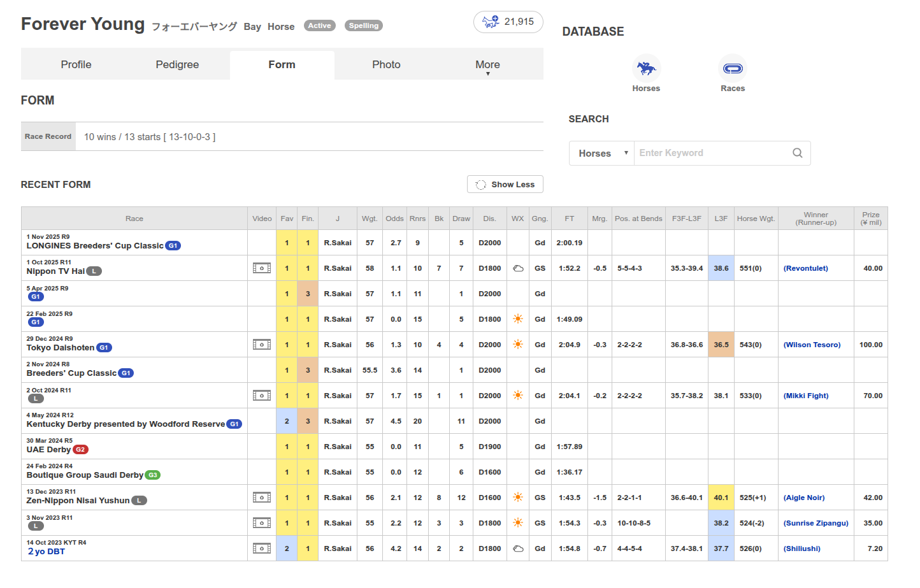Click the F3F-L3F value 35.3-39.4

tap(687, 268)
